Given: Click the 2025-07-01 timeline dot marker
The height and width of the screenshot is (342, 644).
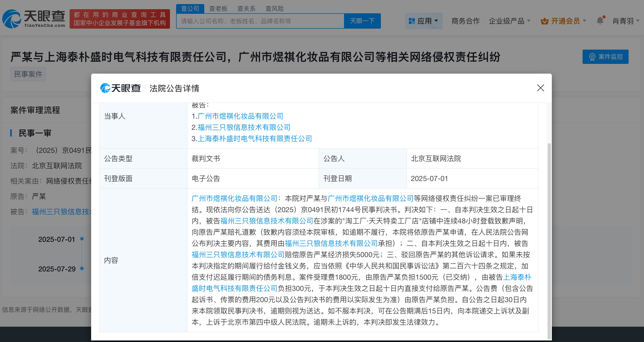Looking at the screenshot, I should coord(82,239).
